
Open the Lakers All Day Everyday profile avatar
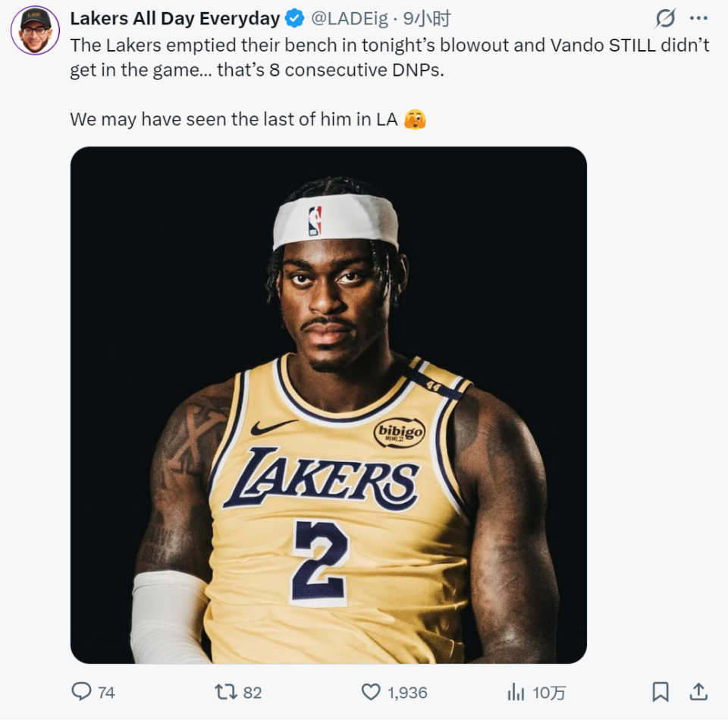pos(35,30)
